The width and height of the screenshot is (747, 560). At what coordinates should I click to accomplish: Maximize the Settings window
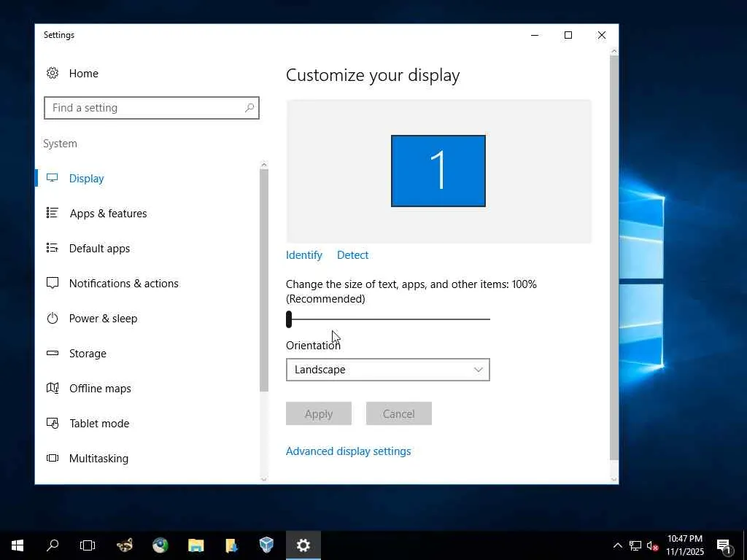click(568, 35)
